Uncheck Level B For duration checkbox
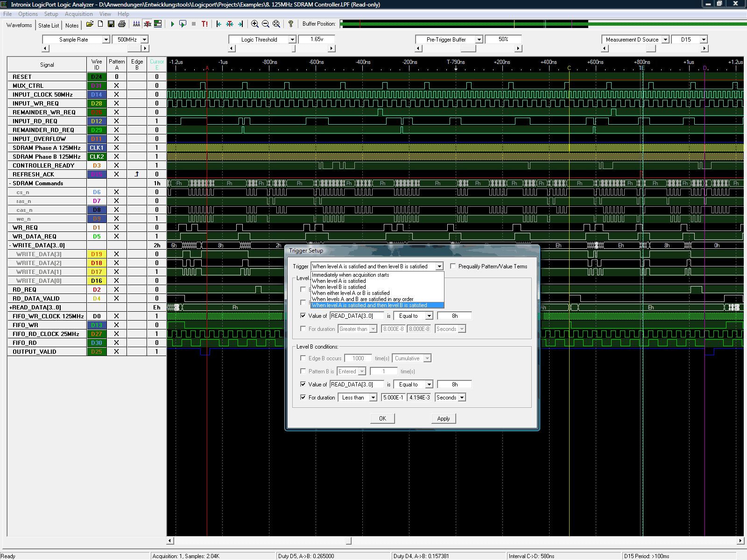This screenshot has height=560, width=747. (x=303, y=397)
